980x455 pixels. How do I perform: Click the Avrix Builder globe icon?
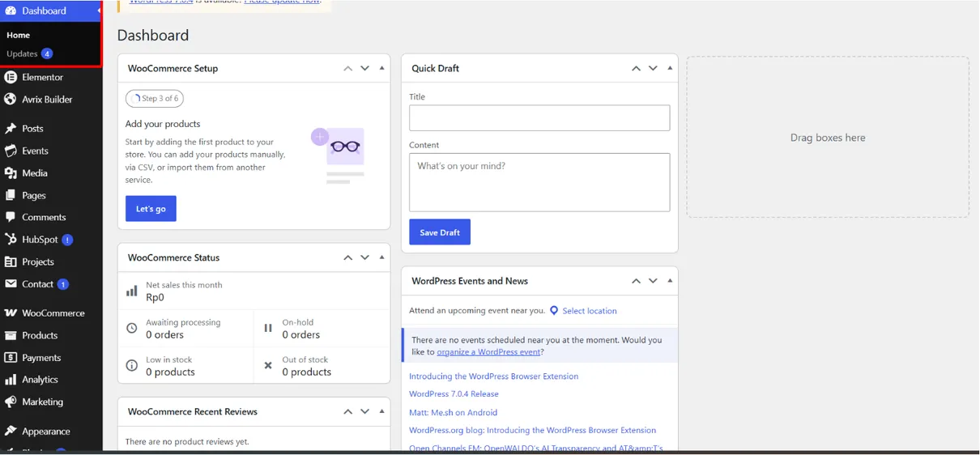point(11,99)
